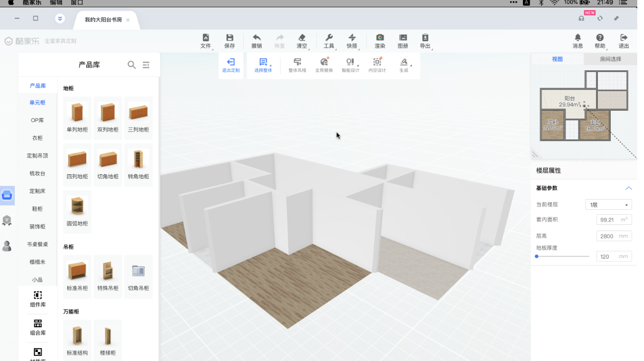
Task: Switch to the 房间选择 tab
Action: pyautogui.click(x=610, y=59)
